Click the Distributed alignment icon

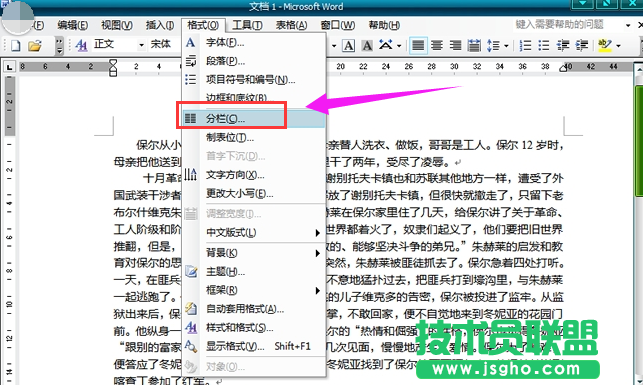point(474,46)
